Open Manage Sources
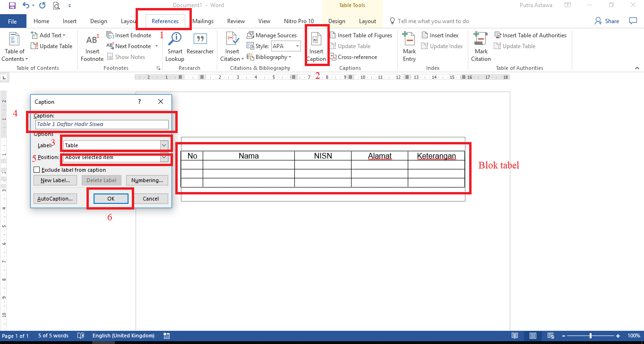 273,35
